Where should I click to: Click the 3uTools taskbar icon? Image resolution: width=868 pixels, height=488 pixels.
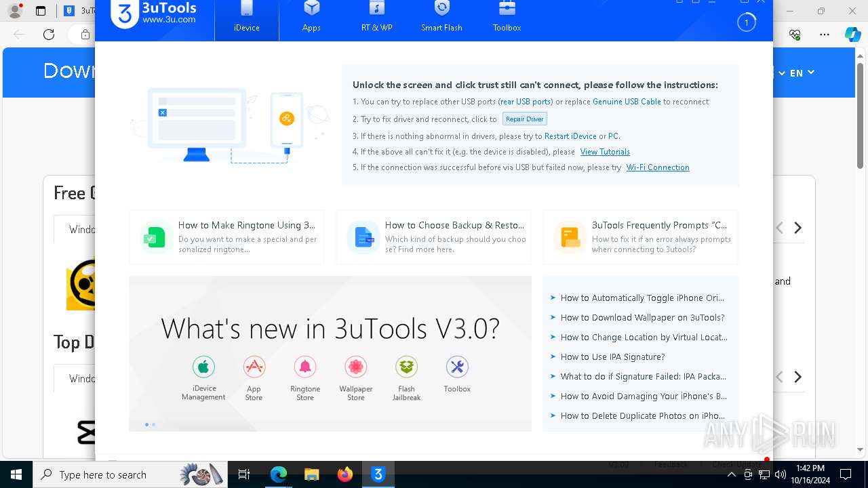click(378, 474)
